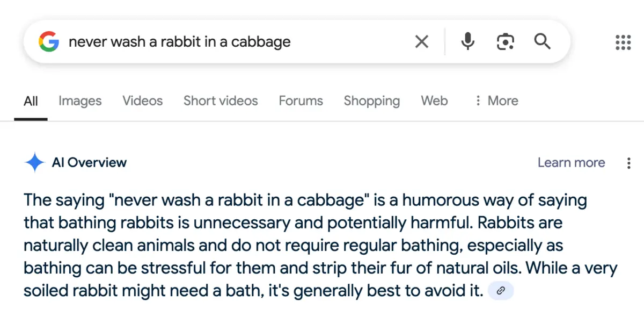Clear the search query with X
Viewport: 644px width, 316px height.
tap(422, 41)
